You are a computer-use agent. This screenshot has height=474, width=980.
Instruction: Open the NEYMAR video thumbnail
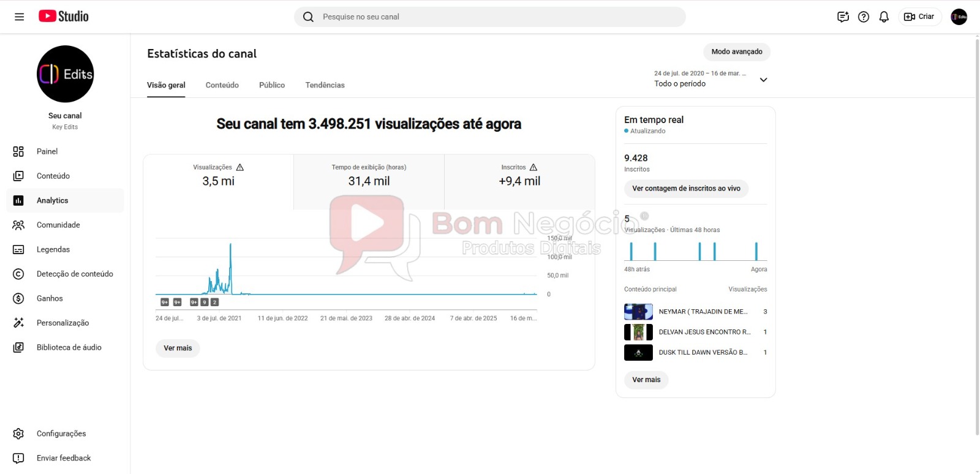638,312
